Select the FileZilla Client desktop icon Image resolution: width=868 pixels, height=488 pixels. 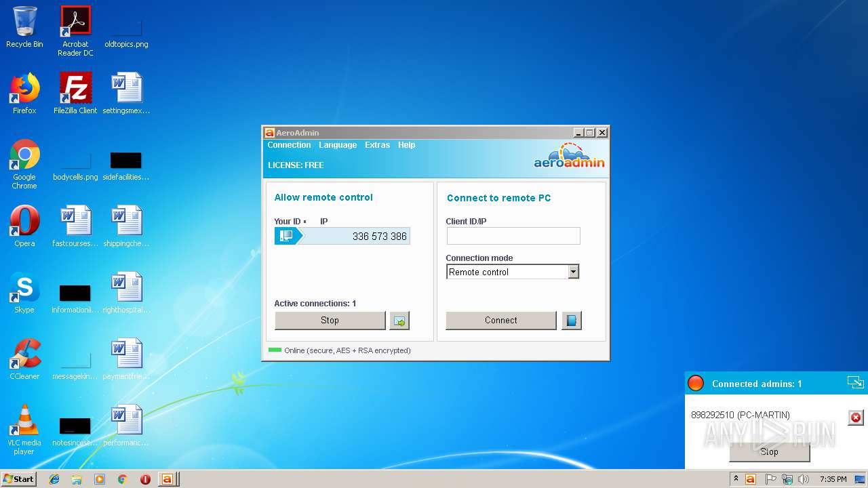pos(75,94)
